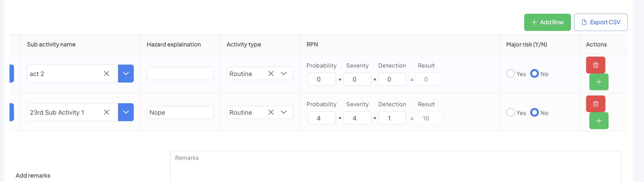Open the act 2 sub activity dropdown

point(126,74)
